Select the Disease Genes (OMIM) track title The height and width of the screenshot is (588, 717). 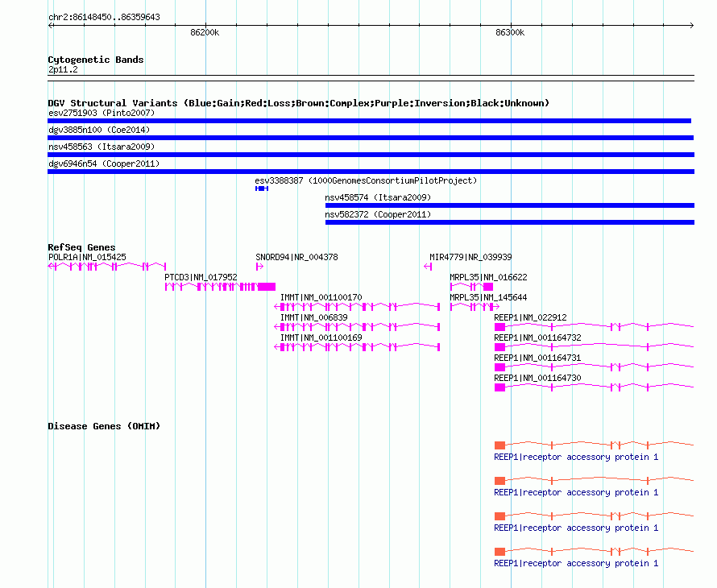point(104,426)
